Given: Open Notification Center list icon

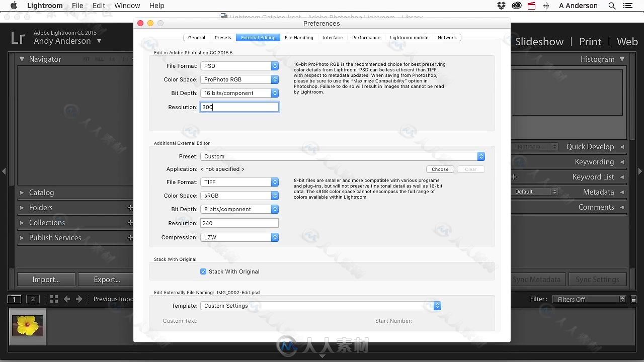Looking at the screenshot, I should pyautogui.click(x=627, y=6).
